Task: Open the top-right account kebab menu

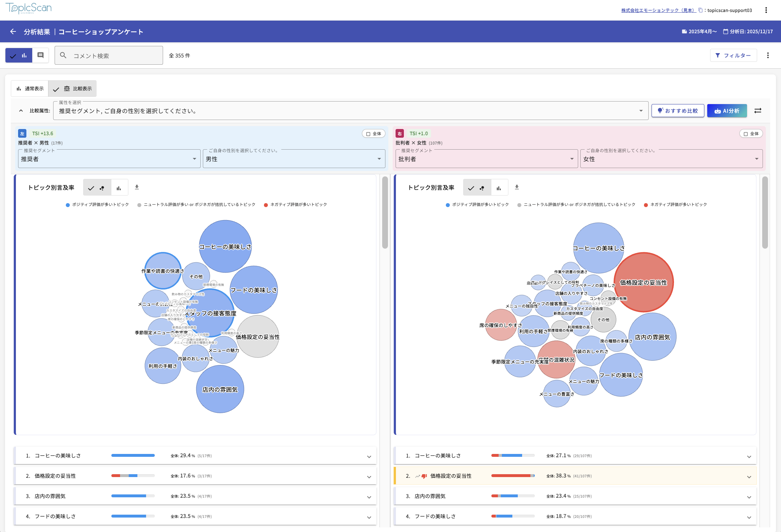Action: point(766,10)
